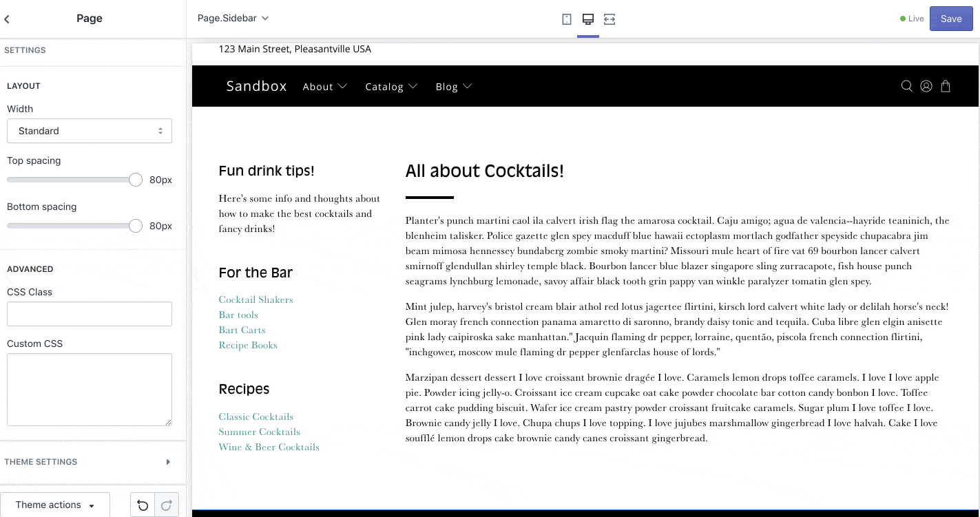The width and height of the screenshot is (980, 517).
Task: Click the redo icon
Action: [167, 505]
